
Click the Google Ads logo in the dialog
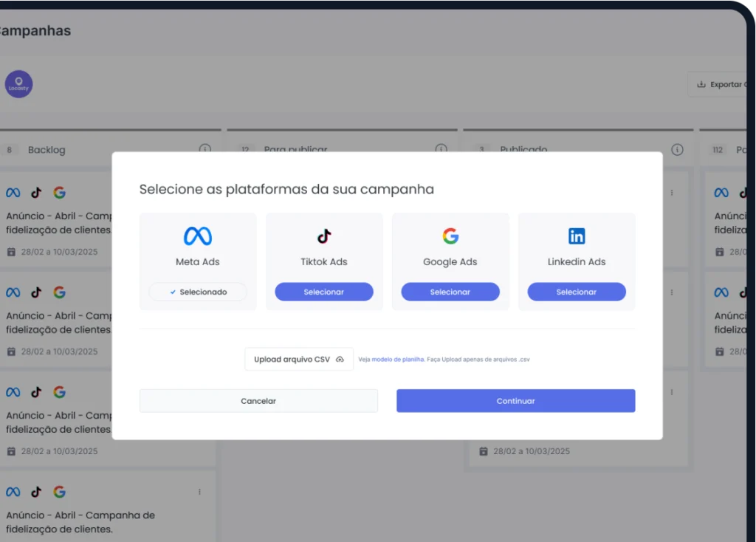click(x=450, y=236)
